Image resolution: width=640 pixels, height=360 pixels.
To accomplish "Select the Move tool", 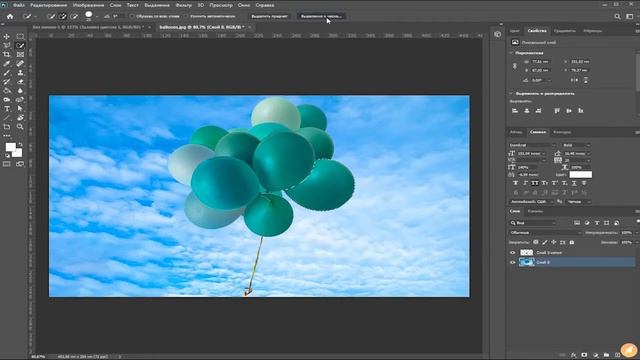I will pos(7,36).
